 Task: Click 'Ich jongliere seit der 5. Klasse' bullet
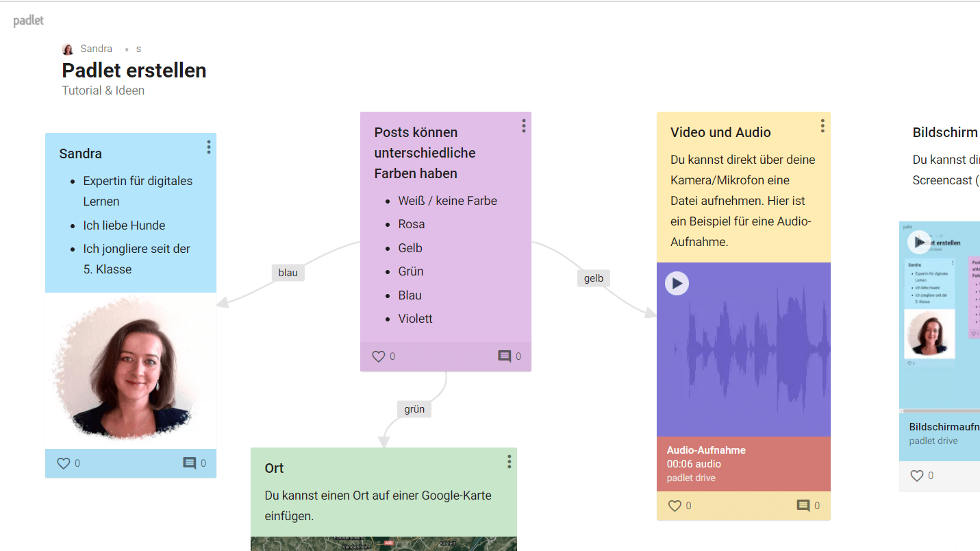tap(137, 259)
